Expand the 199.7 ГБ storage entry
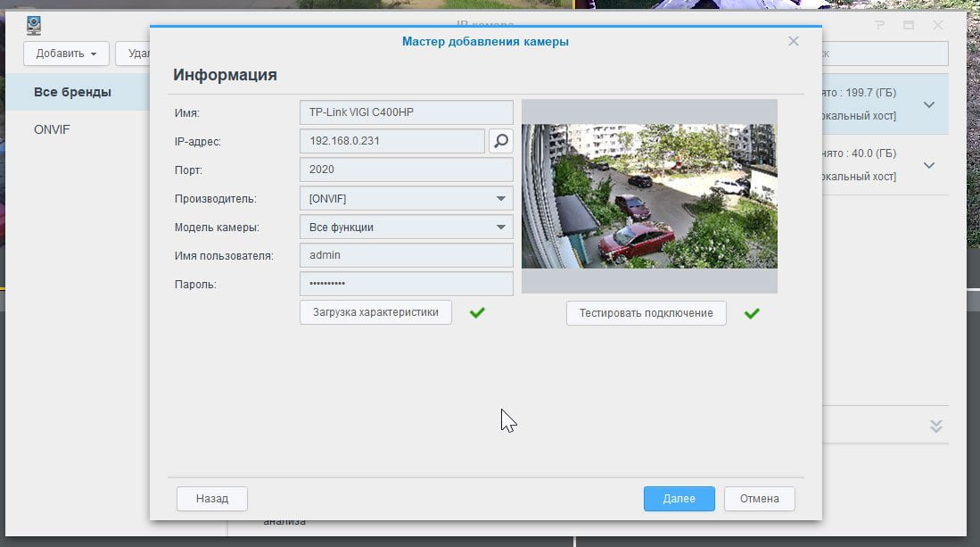 point(929,104)
